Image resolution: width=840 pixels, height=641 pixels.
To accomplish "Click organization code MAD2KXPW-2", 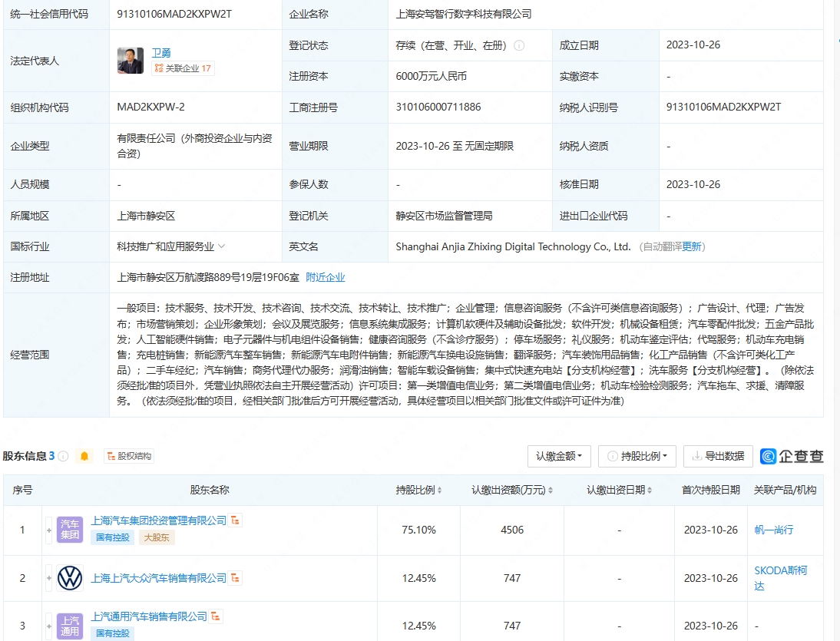I will point(150,107).
